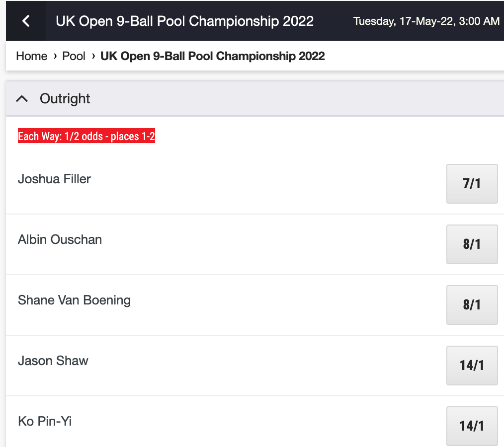
Task: Click the championship title in top bar
Action: click(184, 21)
